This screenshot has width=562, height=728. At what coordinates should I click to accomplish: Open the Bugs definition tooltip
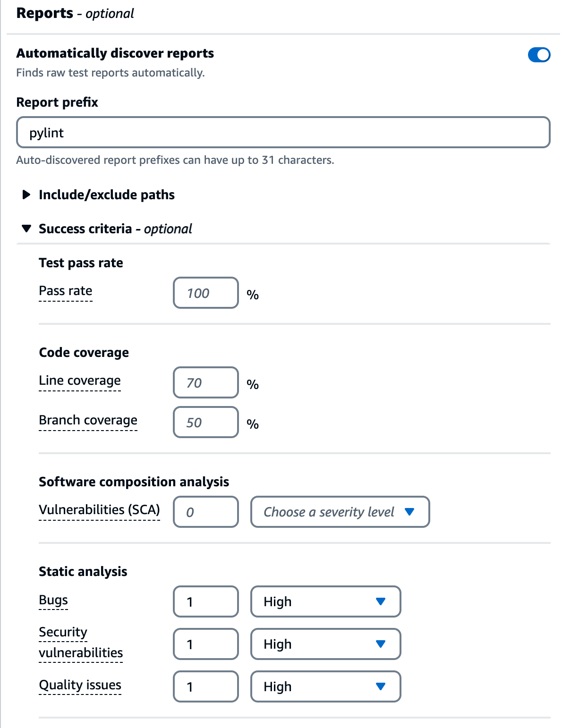[53, 600]
